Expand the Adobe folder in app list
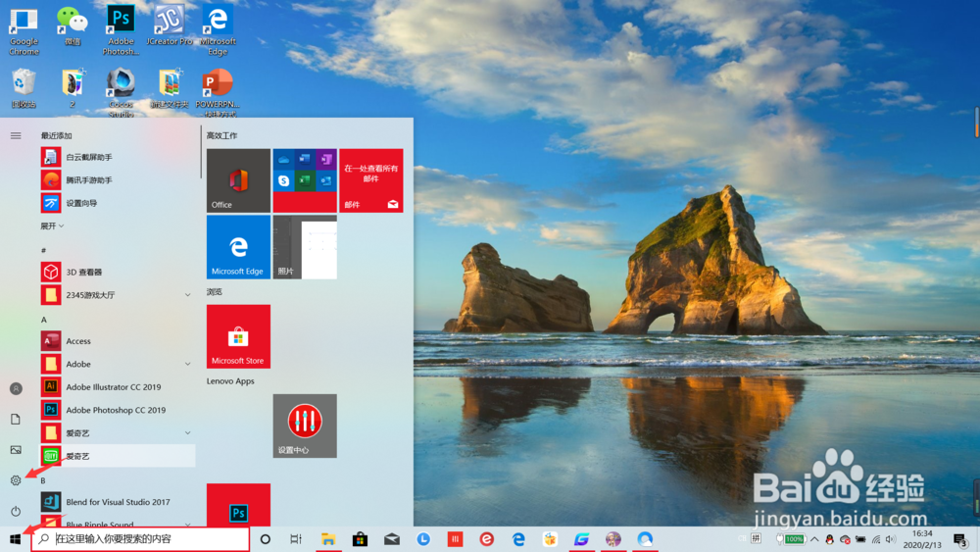The image size is (980, 552). pyautogui.click(x=118, y=364)
